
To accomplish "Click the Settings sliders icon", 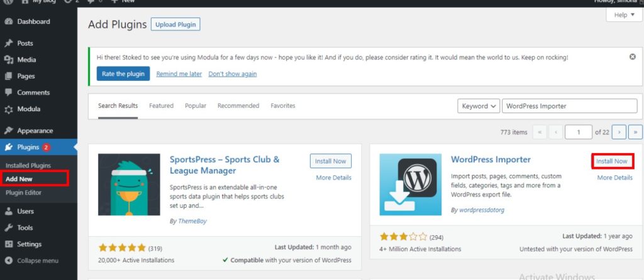I will pos(9,244).
